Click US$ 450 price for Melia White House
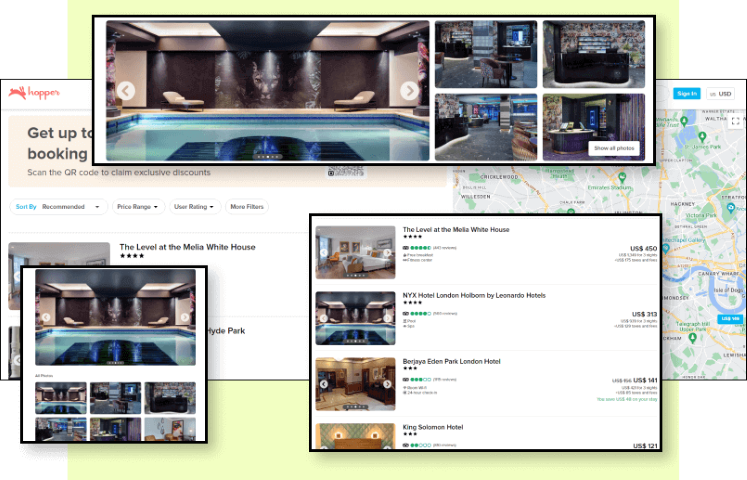 point(643,249)
